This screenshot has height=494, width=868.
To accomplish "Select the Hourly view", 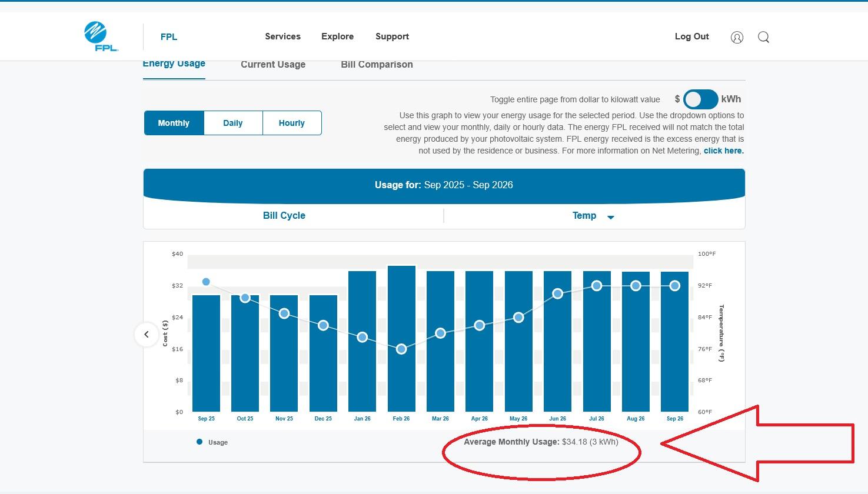I will pos(292,123).
